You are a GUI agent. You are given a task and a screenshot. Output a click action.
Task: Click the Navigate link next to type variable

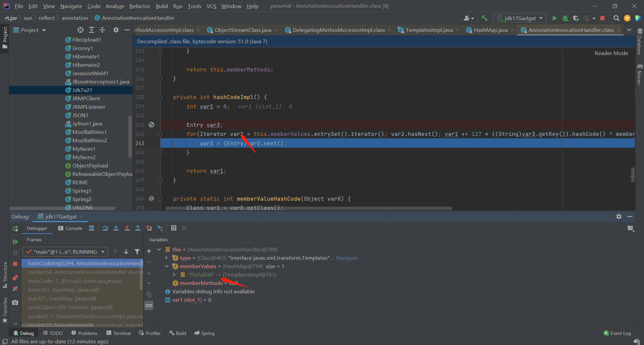pos(347,258)
